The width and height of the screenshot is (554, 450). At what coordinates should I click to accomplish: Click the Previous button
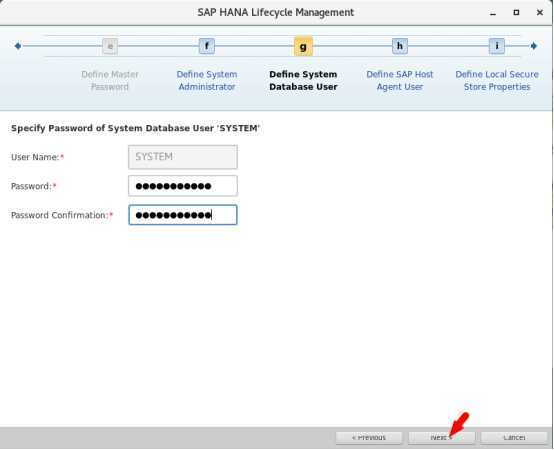point(369,438)
